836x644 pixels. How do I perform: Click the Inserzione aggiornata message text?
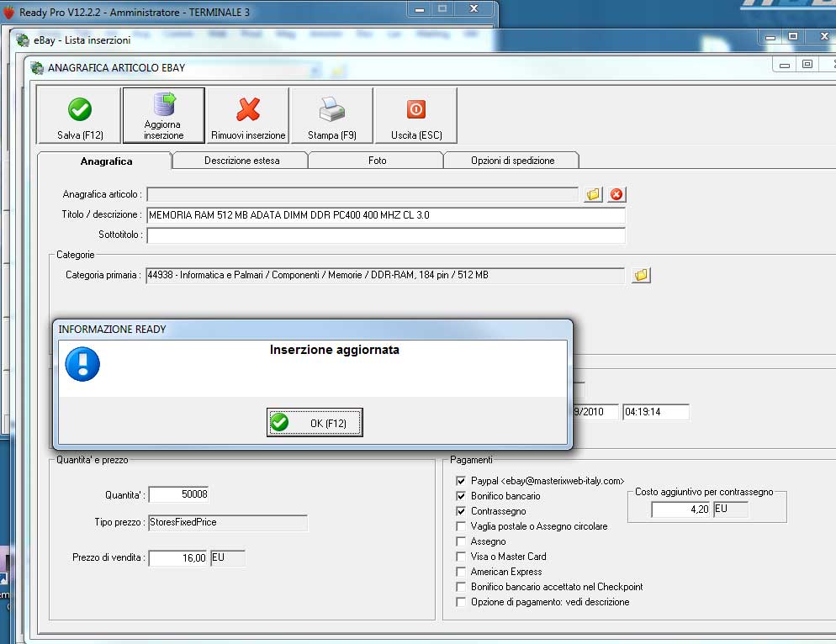[334, 351]
